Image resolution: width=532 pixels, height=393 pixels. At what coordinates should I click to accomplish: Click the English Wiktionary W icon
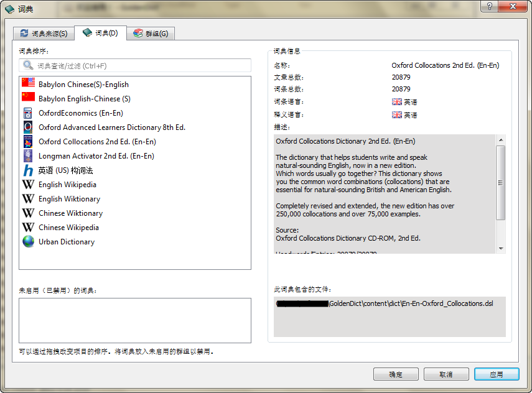click(28, 199)
